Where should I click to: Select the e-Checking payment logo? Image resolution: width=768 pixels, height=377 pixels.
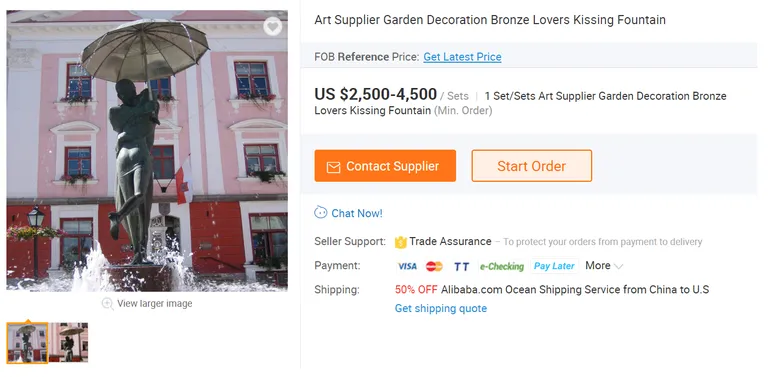tap(502, 266)
